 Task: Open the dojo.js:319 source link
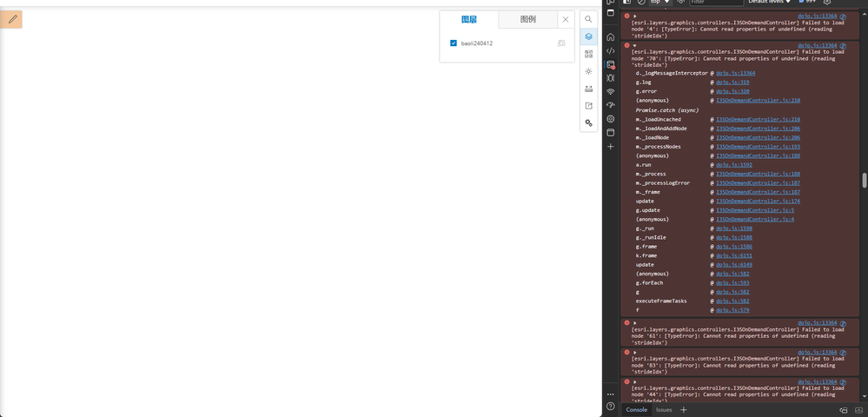tap(732, 82)
